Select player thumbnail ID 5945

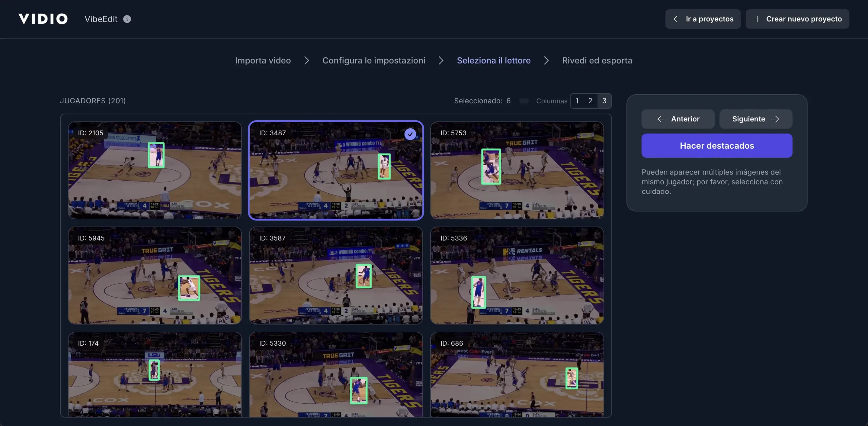(x=155, y=275)
